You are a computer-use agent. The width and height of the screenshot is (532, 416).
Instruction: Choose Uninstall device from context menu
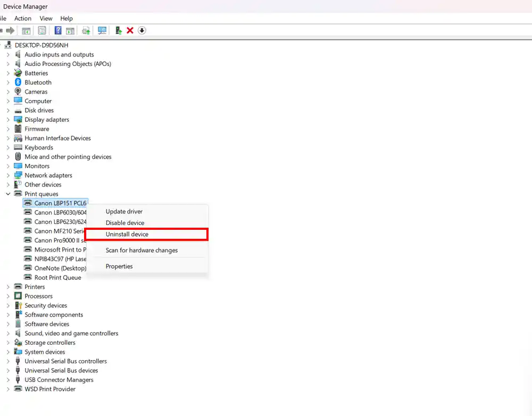pyautogui.click(x=127, y=234)
